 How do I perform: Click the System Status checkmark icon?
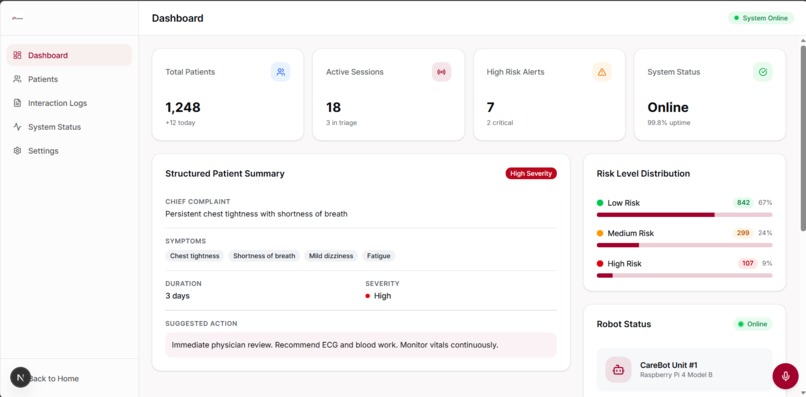[763, 72]
